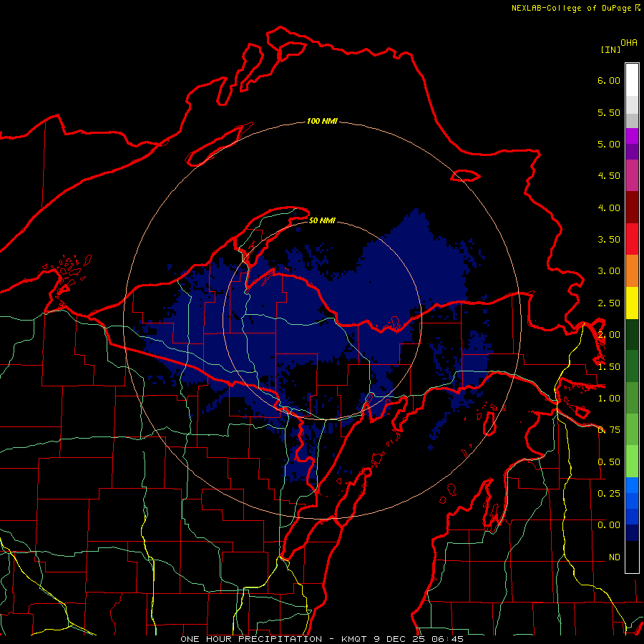Select the dark red swatch near 4.00
Viewport: 644px width, 644px height.
pos(632,208)
